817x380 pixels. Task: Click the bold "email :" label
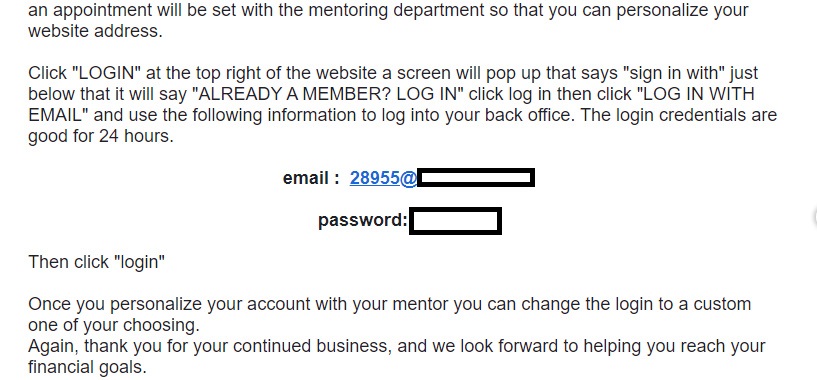click(x=311, y=178)
